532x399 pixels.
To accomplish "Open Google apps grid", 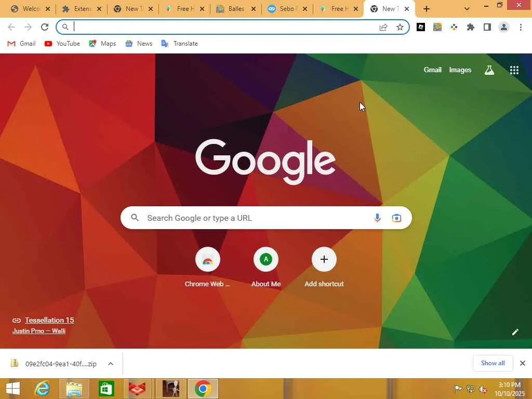I will tap(514, 70).
